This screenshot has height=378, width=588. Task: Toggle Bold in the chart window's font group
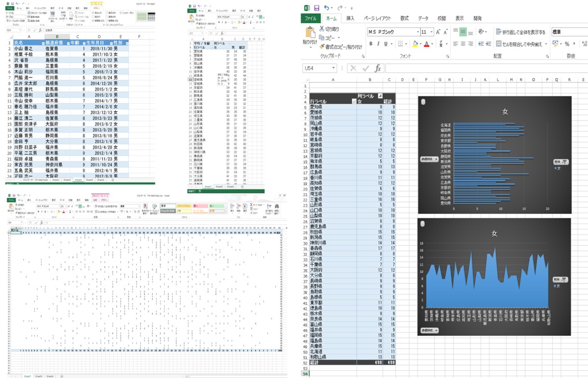371,44
